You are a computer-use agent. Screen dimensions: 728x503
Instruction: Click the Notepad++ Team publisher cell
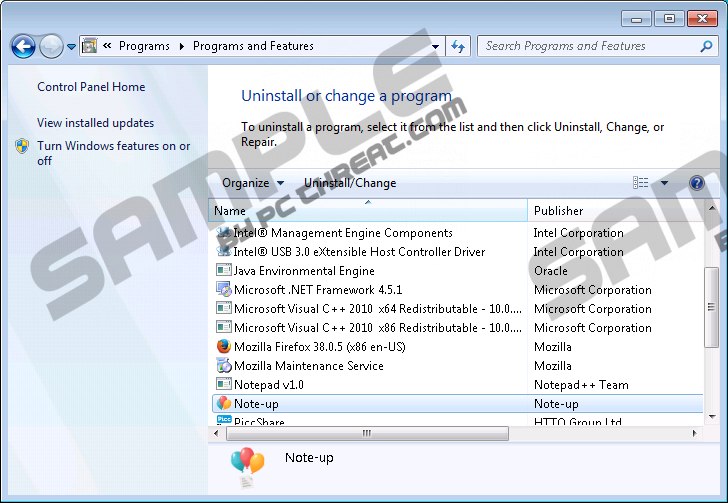(x=581, y=385)
